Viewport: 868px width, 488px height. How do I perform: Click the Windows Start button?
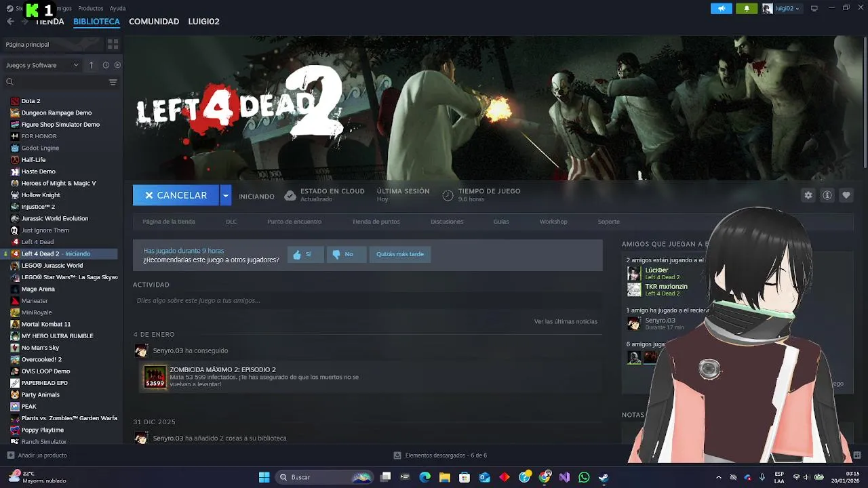tap(264, 477)
